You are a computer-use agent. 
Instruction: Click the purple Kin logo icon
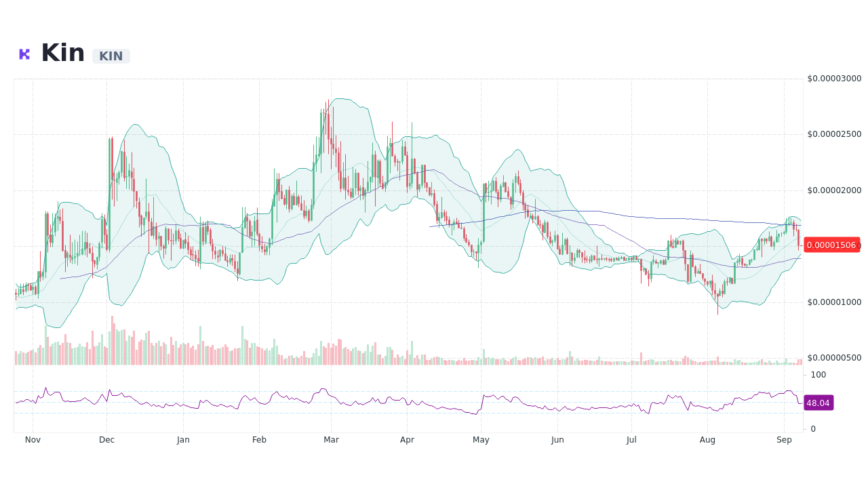[x=24, y=54]
